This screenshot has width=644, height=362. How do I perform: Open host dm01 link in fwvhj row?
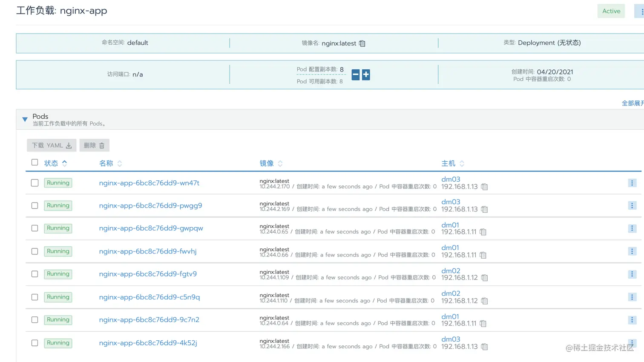click(450, 248)
